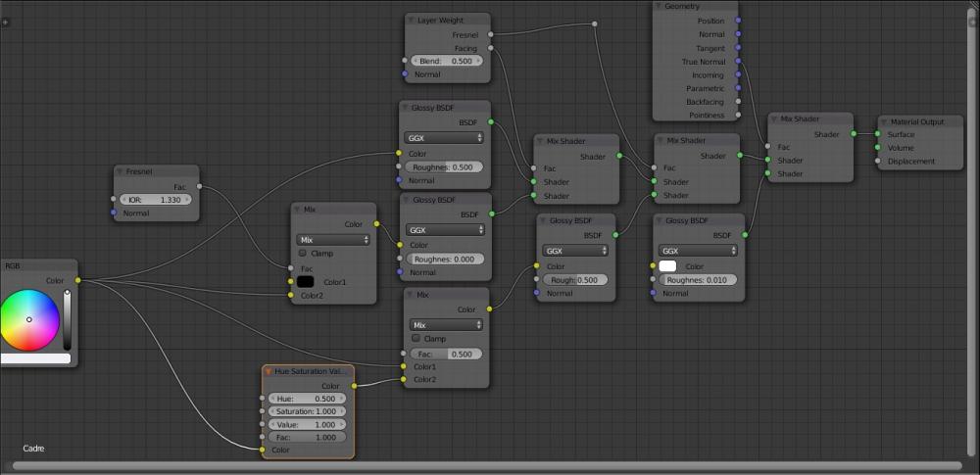Click the Hue Saturation Value Color output socket
This screenshot has width=980, height=475.
click(x=354, y=386)
